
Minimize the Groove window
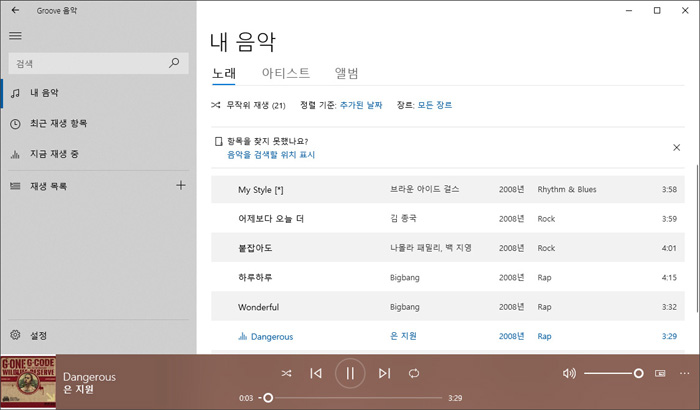tap(629, 10)
